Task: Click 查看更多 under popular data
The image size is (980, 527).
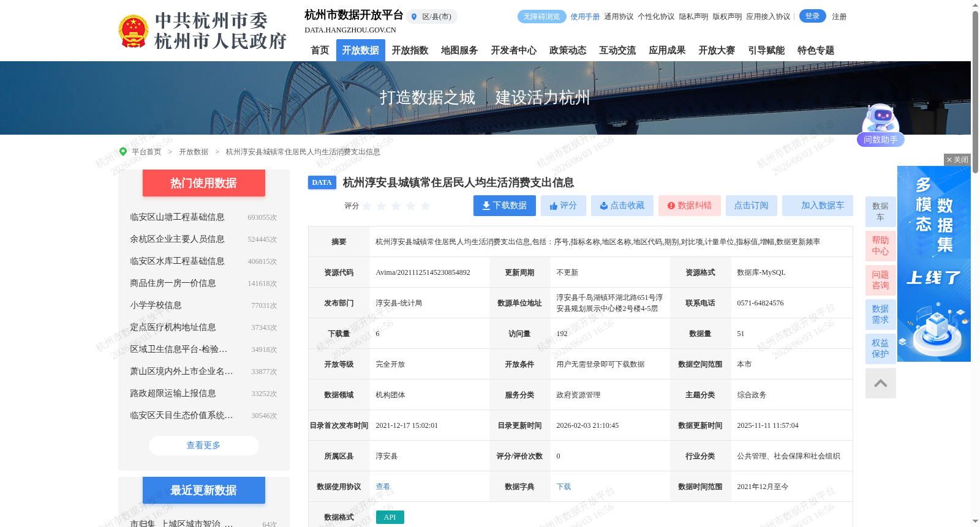Action: (x=204, y=446)
